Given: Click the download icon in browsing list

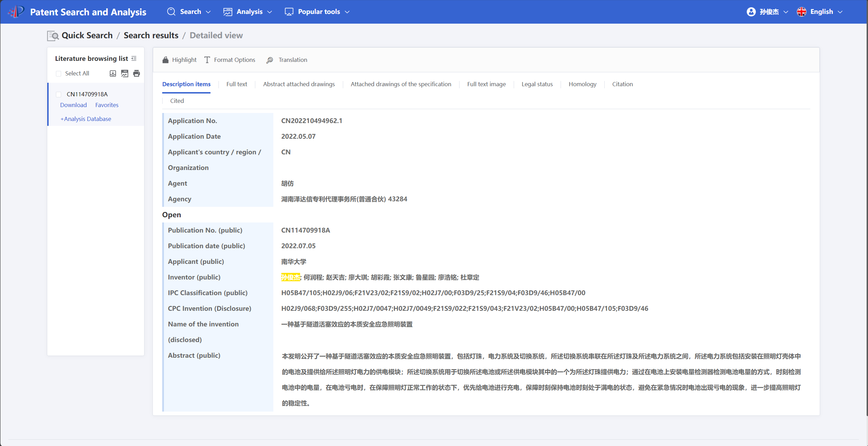Looking at the screenshot, I should 113,73.
